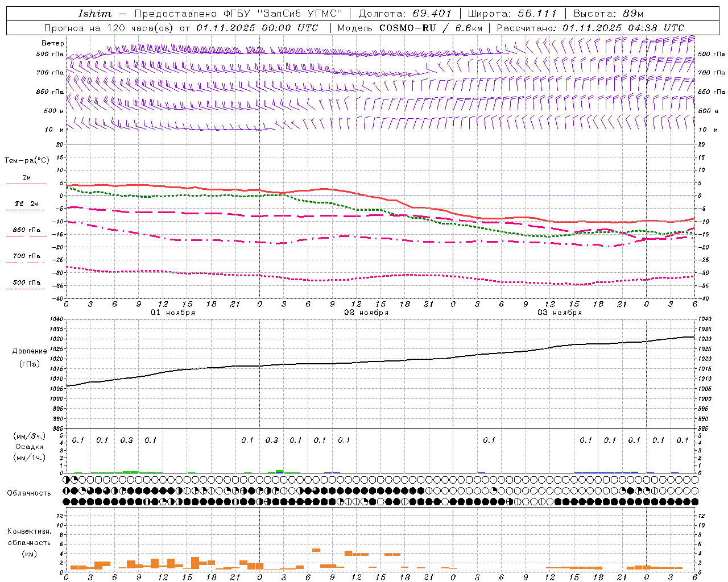
Task: Click the Конвективн. convective cloudiness label
Action: 29,531
